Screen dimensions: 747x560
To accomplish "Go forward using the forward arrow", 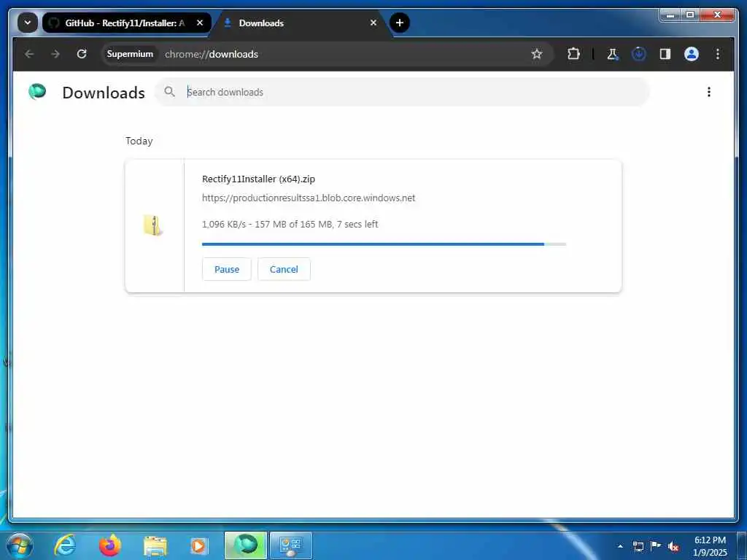I will click(55, 54).
